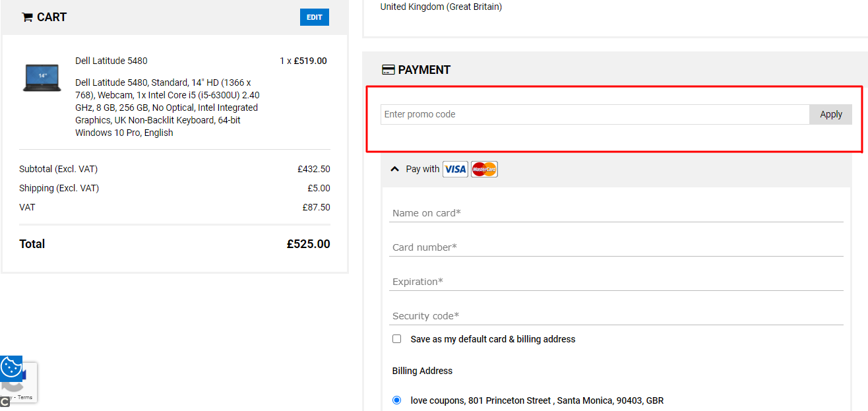This screenshot has width=868, height=411.
Task: Collapse the Pay with card section
Action: point(395,169)
